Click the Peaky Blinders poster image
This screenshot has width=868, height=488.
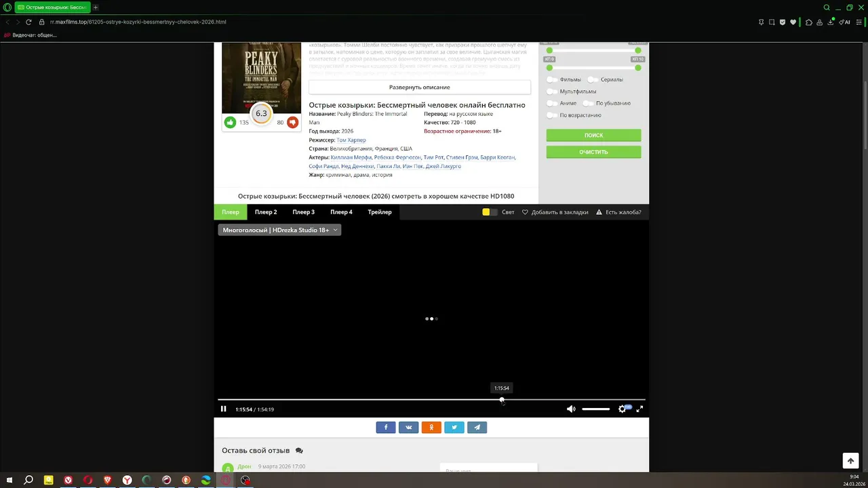pyautogui.click(x=261, y=77)
